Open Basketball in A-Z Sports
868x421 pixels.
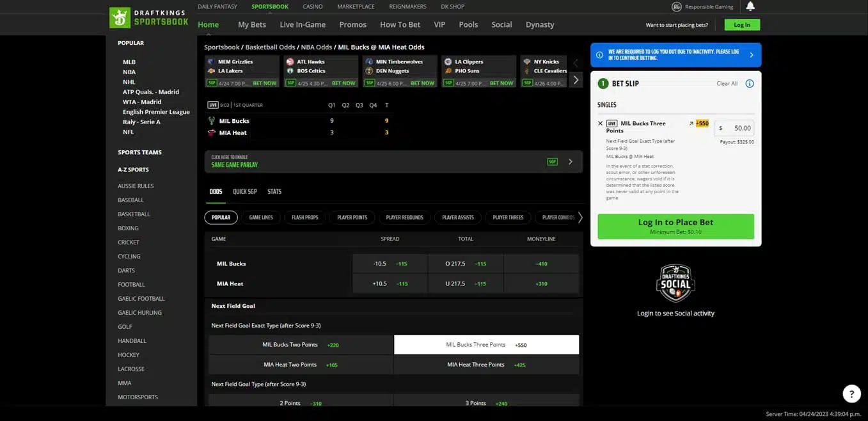[134, 214]
